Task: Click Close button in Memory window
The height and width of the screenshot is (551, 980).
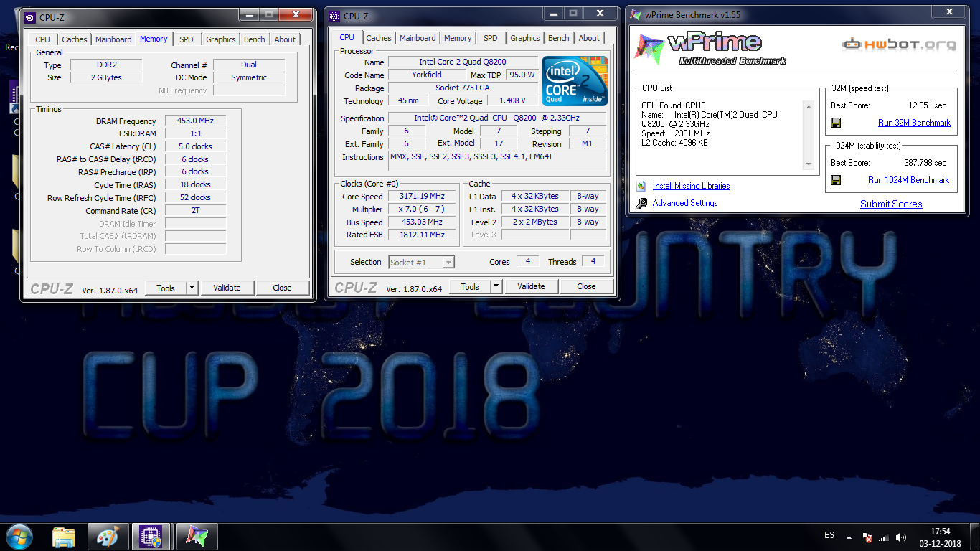Action: [282, 288]
